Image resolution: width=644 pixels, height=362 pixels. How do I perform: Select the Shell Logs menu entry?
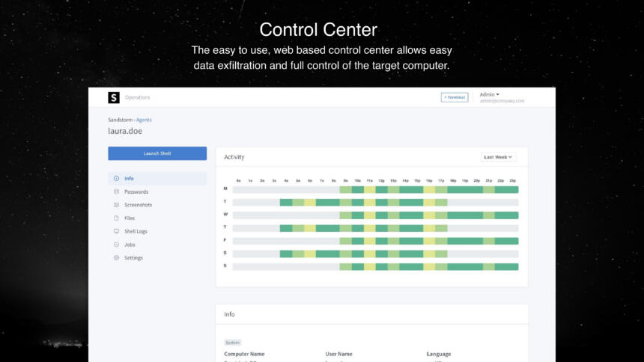136,231
